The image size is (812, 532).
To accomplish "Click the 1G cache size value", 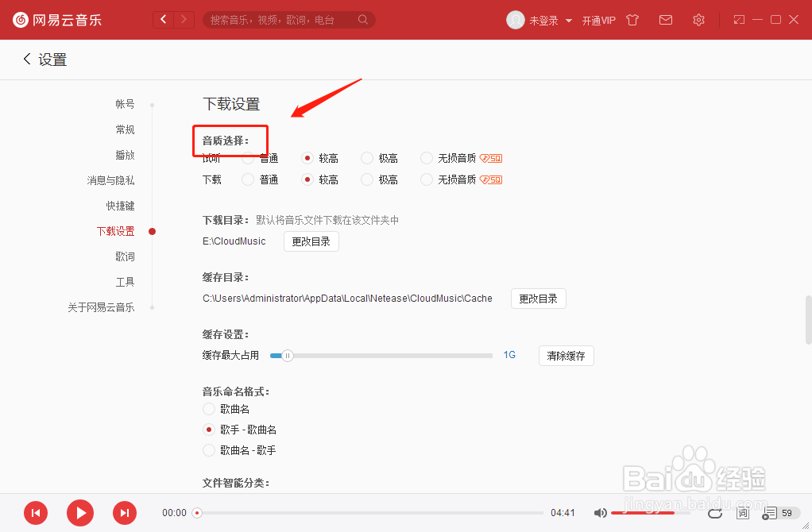I will click(509, 355).
